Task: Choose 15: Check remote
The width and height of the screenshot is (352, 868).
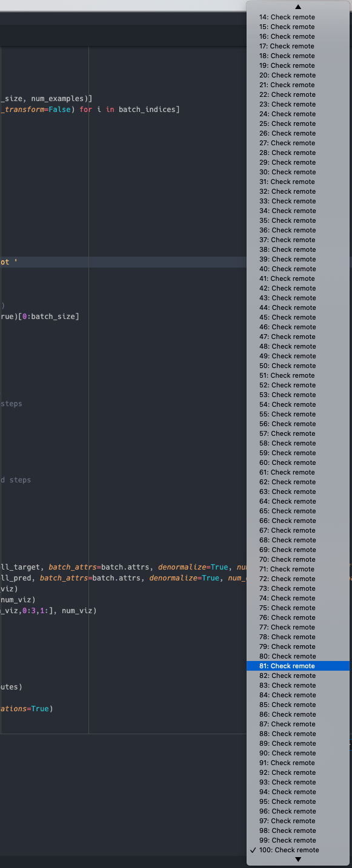Action: (298, 27)
